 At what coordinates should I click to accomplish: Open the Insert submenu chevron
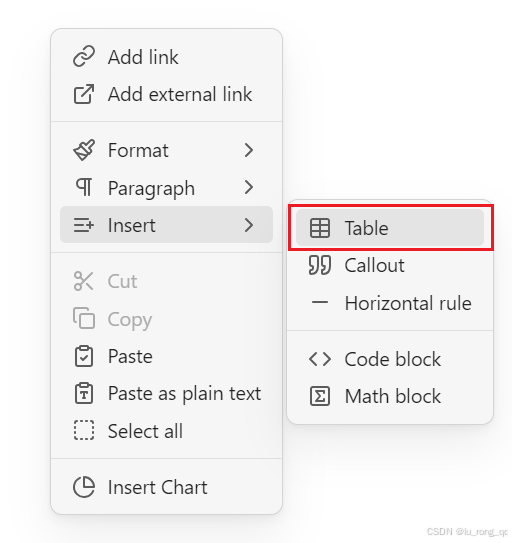(x=249, y=225)
